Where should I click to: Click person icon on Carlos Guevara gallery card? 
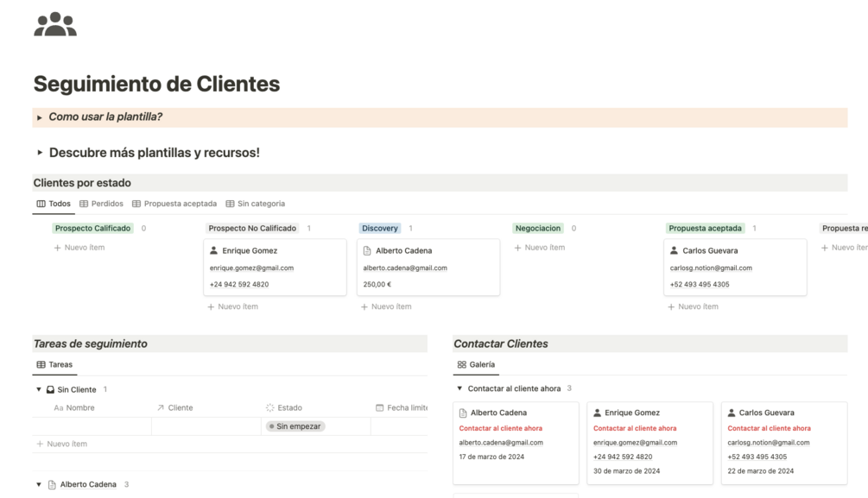732,413
